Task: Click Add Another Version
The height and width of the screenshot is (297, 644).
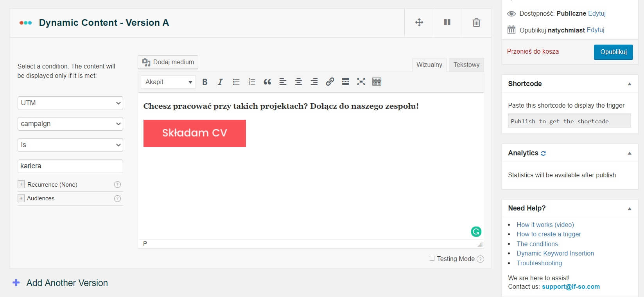Action: [x=67, y=283]
